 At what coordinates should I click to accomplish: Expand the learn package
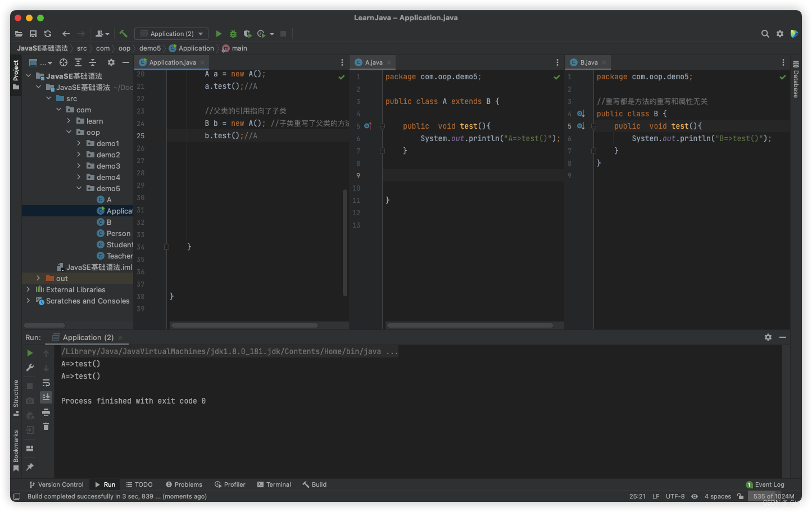[x=69, y=121]
